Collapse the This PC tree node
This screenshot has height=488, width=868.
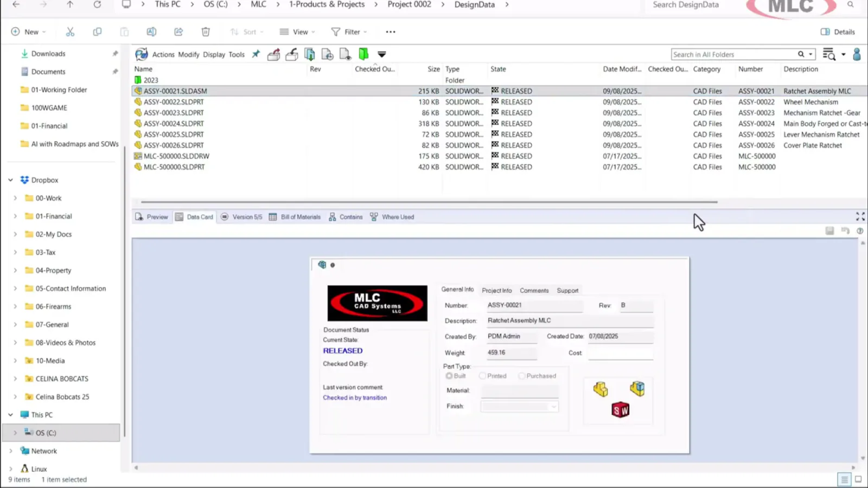coord(10,415)
